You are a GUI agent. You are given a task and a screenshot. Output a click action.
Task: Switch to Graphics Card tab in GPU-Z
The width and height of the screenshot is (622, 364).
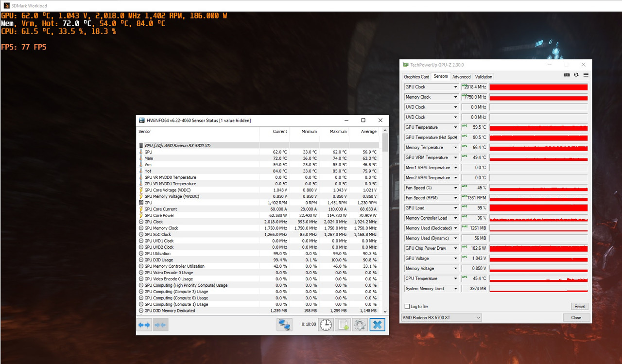pyautogui.click(x=416, y=77)
